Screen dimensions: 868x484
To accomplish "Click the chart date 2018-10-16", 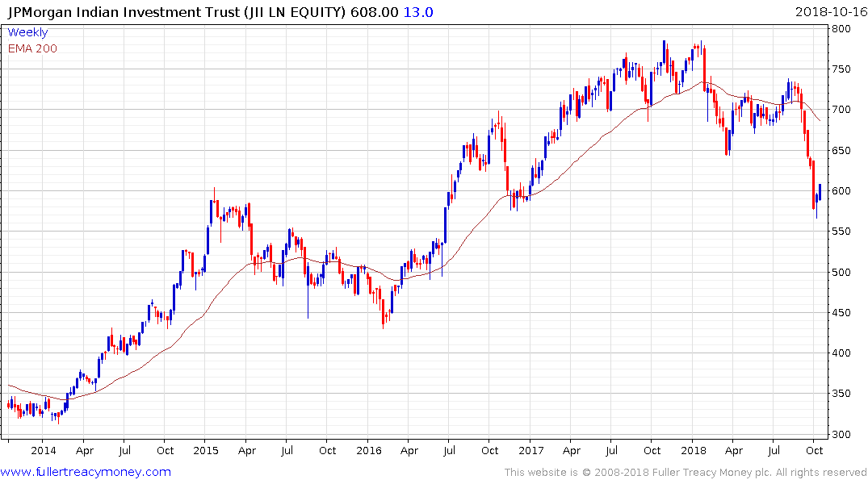I will point(831,12).
